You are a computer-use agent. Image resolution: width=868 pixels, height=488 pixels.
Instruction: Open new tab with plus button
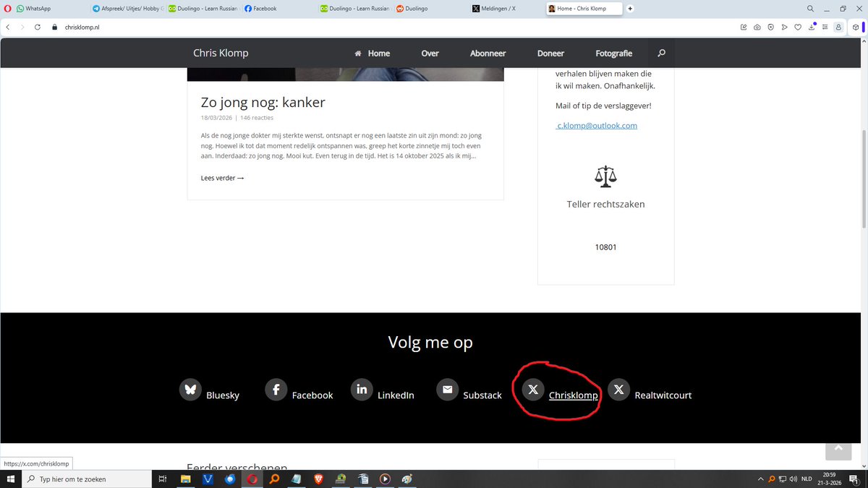[630, 9]
